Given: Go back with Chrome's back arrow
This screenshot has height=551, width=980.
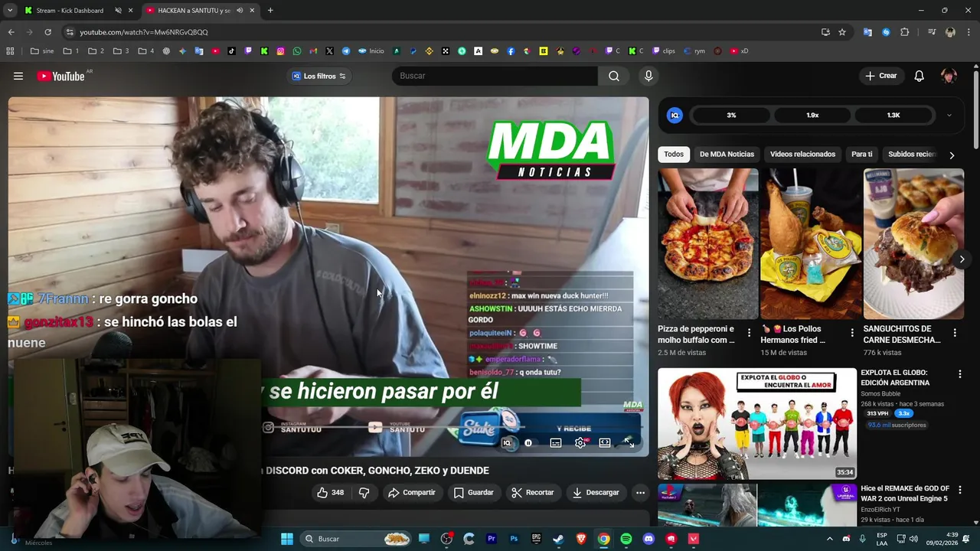Looking at the screenshot, I should [11, 32].
